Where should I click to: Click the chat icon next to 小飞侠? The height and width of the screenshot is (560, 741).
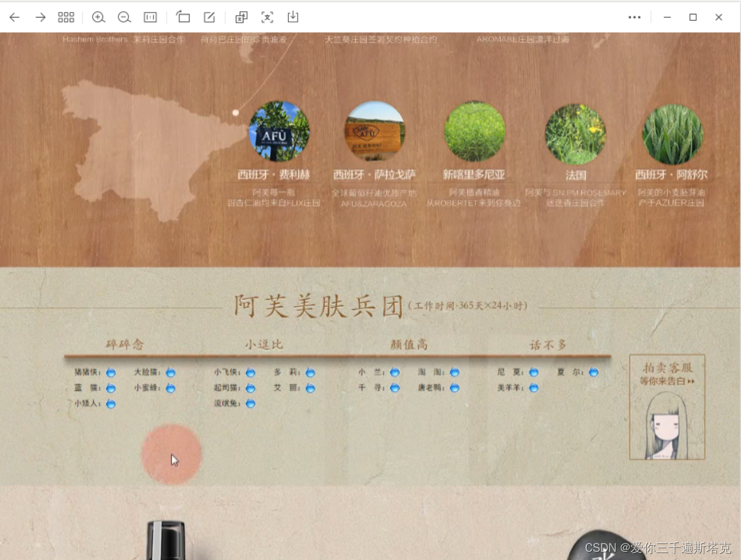pyautogui.click(x=250, y=373)
